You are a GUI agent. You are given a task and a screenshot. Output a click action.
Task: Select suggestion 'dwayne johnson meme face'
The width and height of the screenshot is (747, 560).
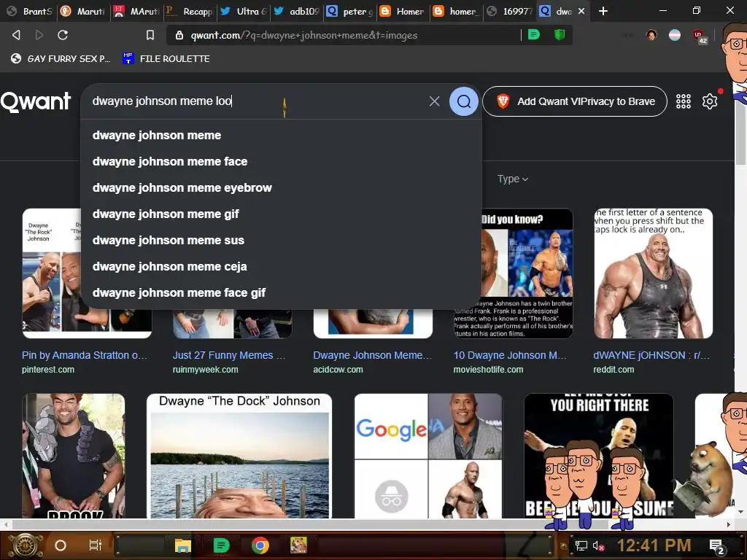[x=281, y=161]
